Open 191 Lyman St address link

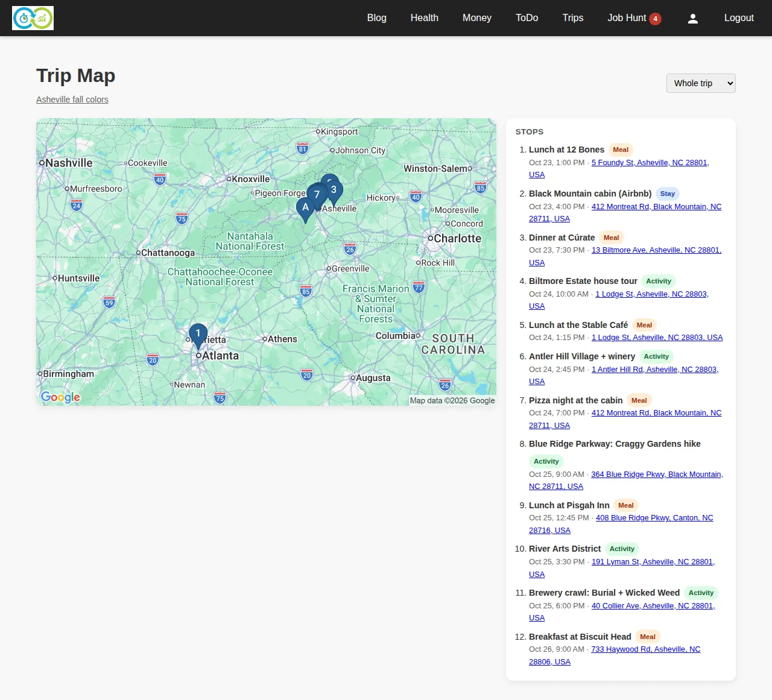[x=653, y=562]
